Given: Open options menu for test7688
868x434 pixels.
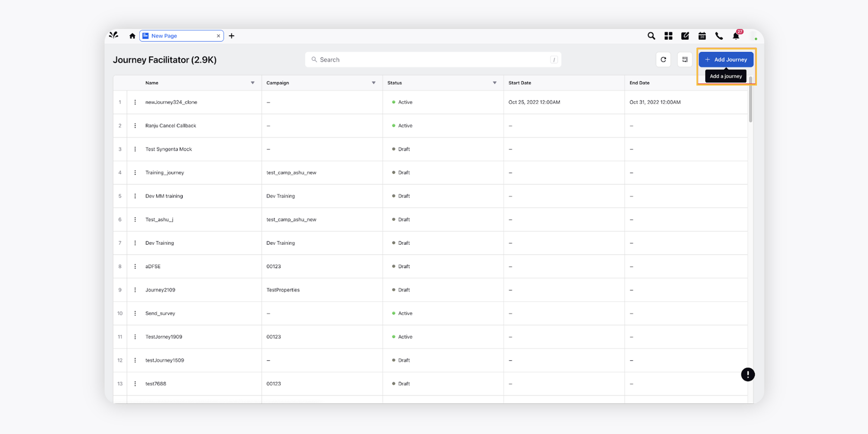Looking at the screenshot, I should coord(135,384).
